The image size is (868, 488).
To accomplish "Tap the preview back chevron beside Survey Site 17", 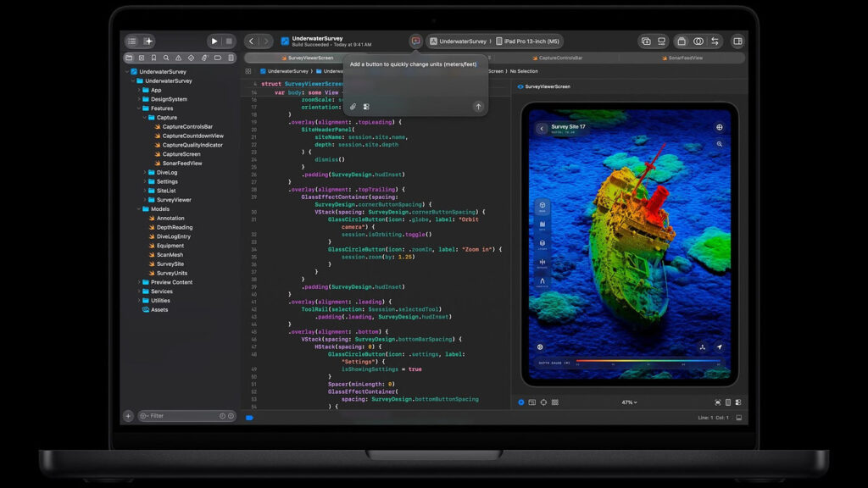I will pos(542,129).
